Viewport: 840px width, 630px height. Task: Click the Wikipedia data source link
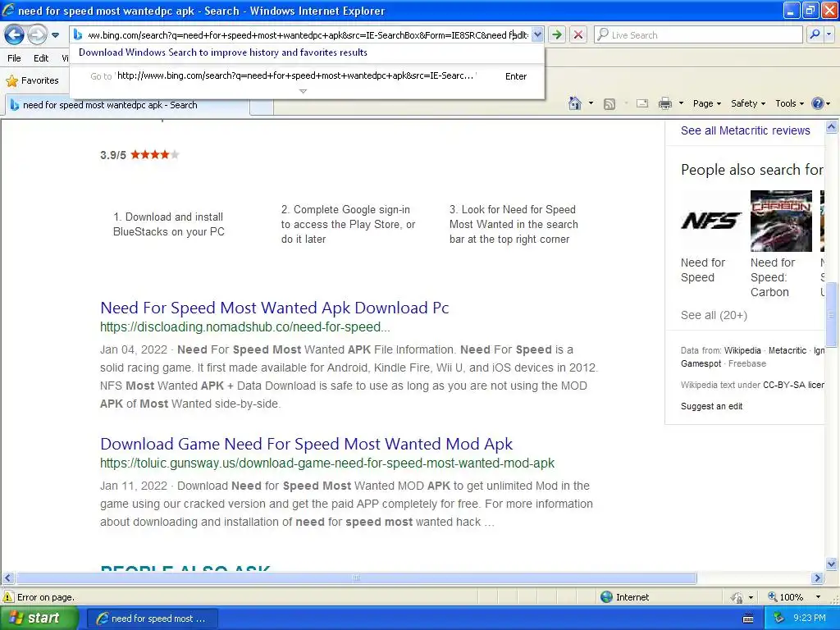click(x=742, y=350)
